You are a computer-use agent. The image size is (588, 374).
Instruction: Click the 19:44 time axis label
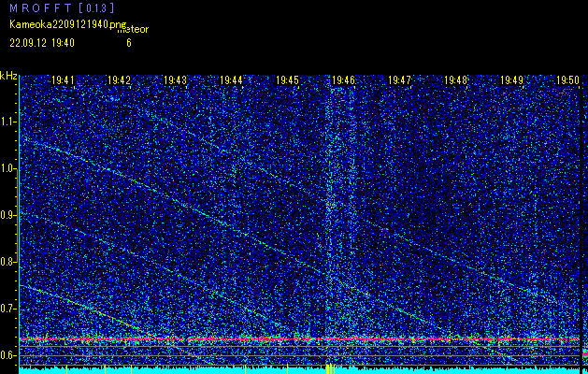231,80
